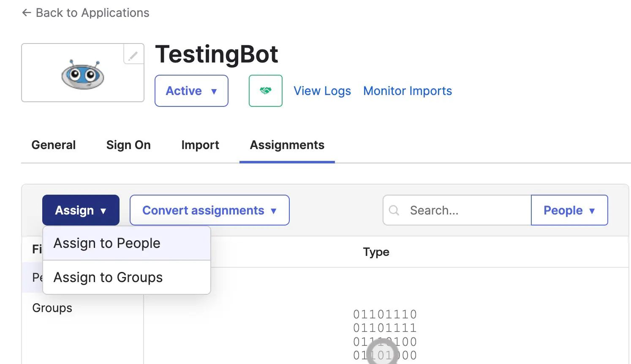
Task: Choose Assign to People menu item
Action: (x=127, y=243)
